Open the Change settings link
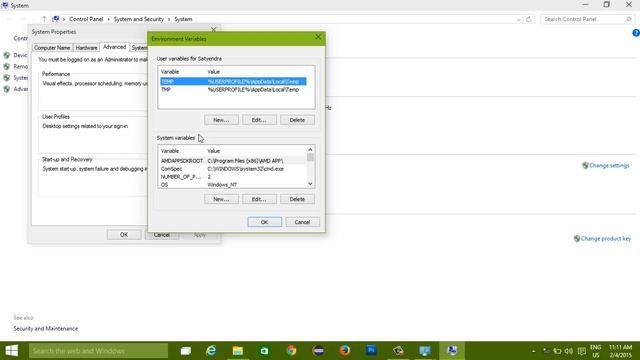Screen dimensions: 640x360 pos(609,166)
